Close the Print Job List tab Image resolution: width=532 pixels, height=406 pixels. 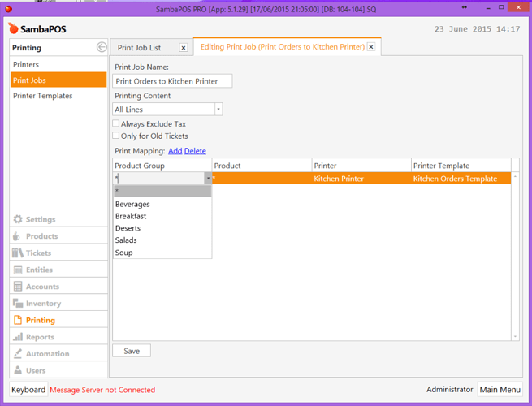(184, 48)
